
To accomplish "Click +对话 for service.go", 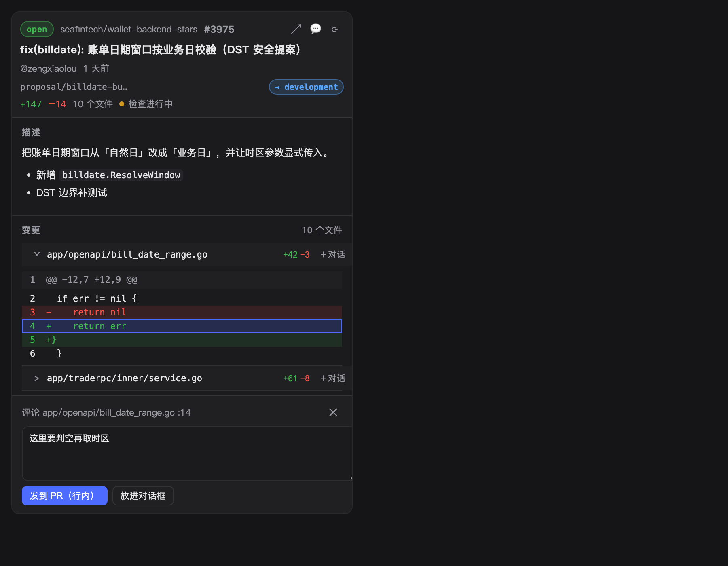I will pyautogui.click(x=332, y=378).
